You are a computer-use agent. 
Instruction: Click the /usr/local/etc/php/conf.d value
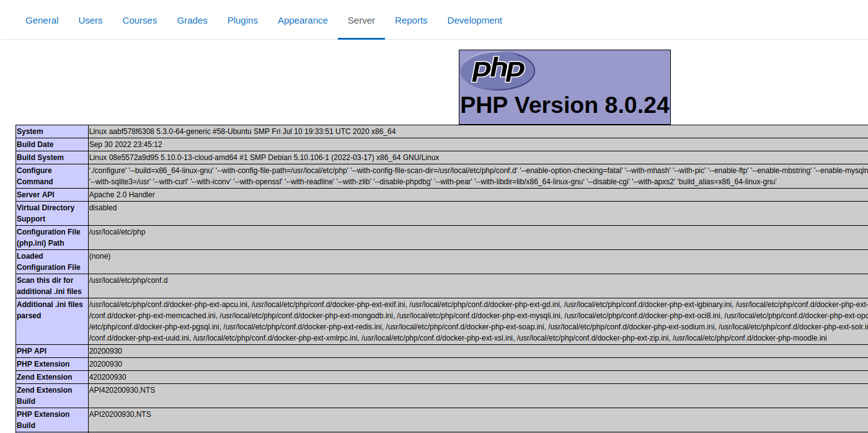pyautogui.click(x=128, y=280)
